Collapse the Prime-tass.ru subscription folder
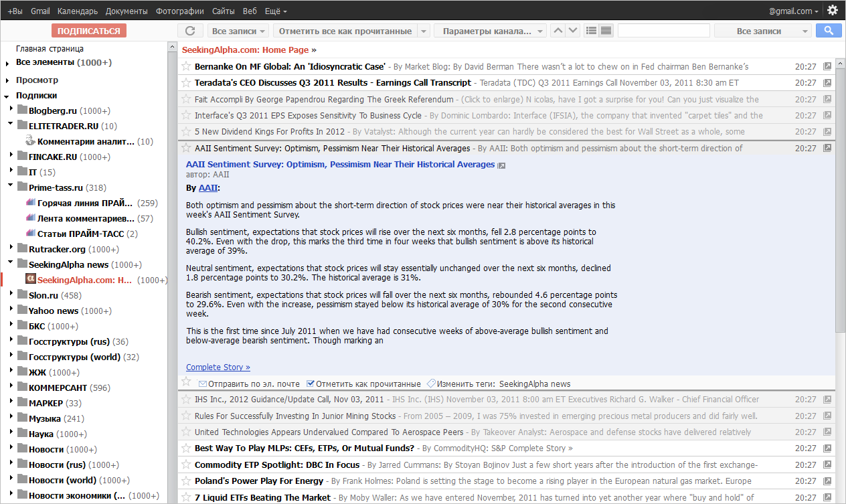 (x=10, y=187)
